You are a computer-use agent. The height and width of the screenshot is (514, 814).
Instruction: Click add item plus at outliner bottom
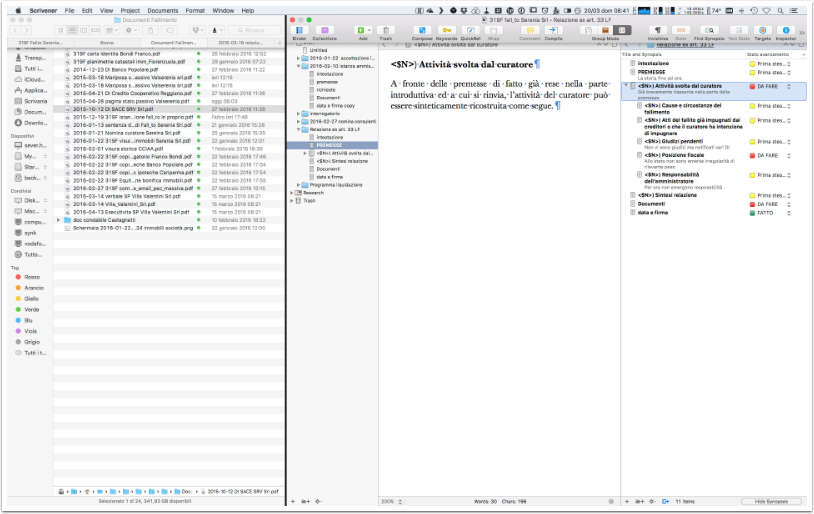(627, 502)
